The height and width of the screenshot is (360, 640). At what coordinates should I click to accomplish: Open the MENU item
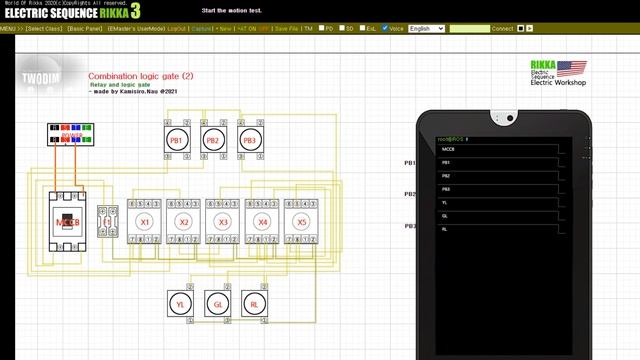pos(8,29)
